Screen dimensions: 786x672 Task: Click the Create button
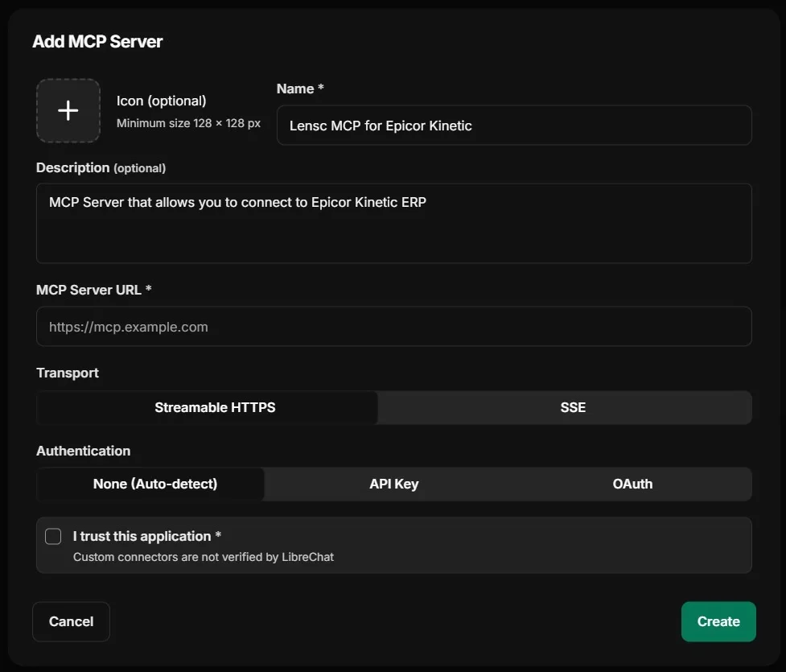(x=718, y=621)
